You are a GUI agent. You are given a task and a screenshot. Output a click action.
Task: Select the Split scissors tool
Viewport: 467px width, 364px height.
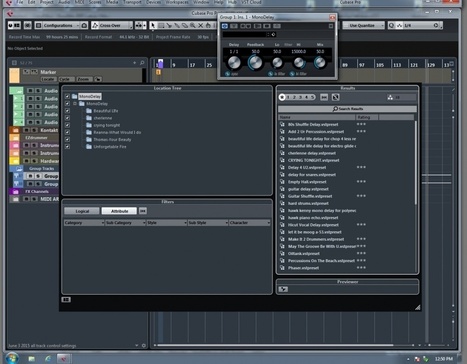[169, 25]
